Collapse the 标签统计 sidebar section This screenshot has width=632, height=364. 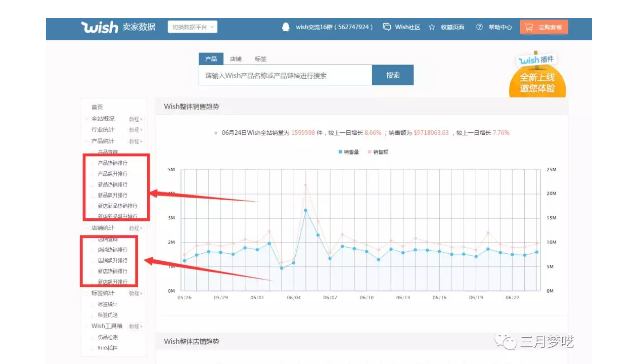point(103,293)
